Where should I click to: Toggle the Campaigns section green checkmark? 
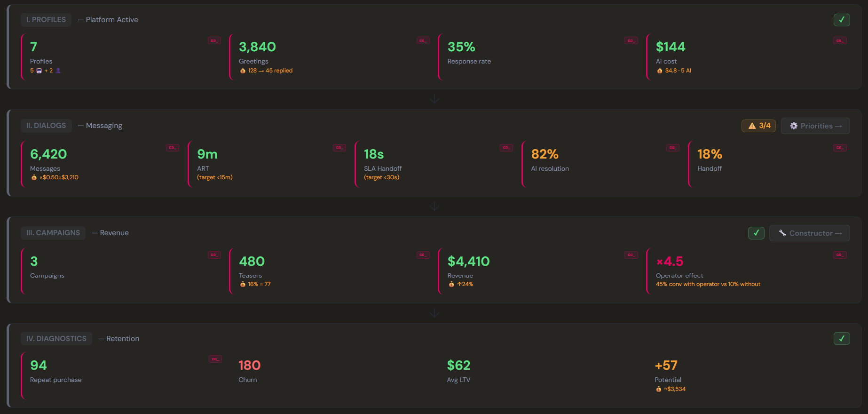coord(756,233)
